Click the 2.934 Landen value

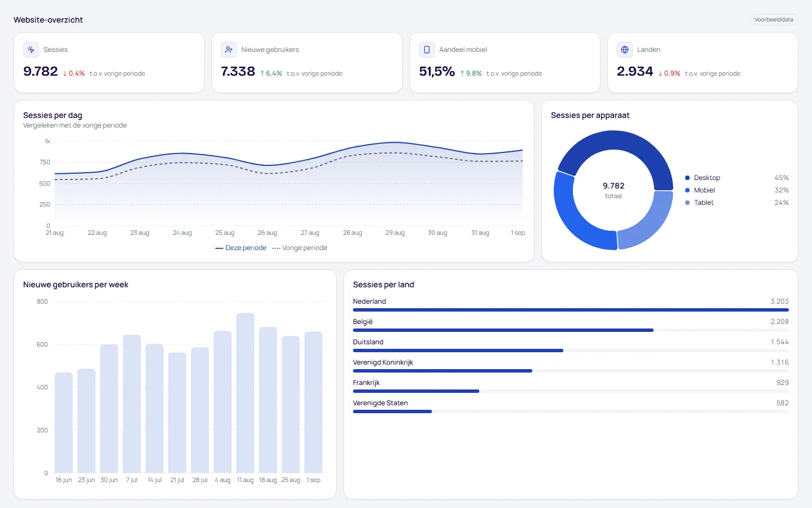(635, 71)
